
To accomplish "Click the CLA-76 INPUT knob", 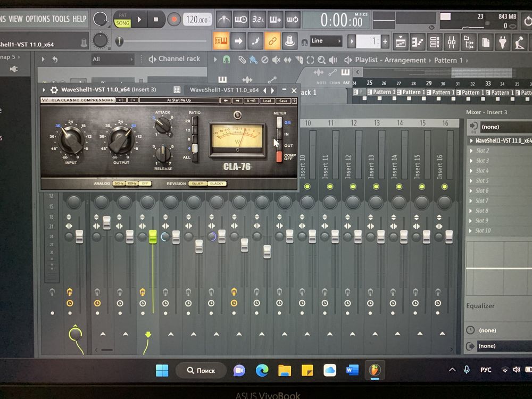I will pyautogui.click(x=71, y=139).
